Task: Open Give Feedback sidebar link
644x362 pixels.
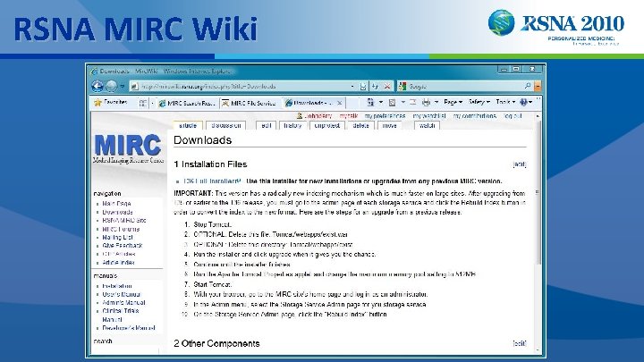Action: [122, 246]
